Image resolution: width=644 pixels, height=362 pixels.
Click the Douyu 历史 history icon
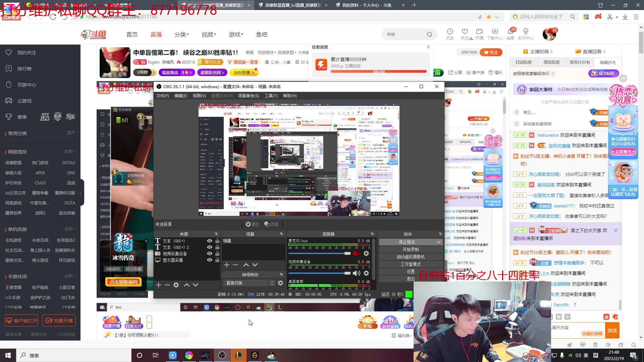(x=449, y=32)
